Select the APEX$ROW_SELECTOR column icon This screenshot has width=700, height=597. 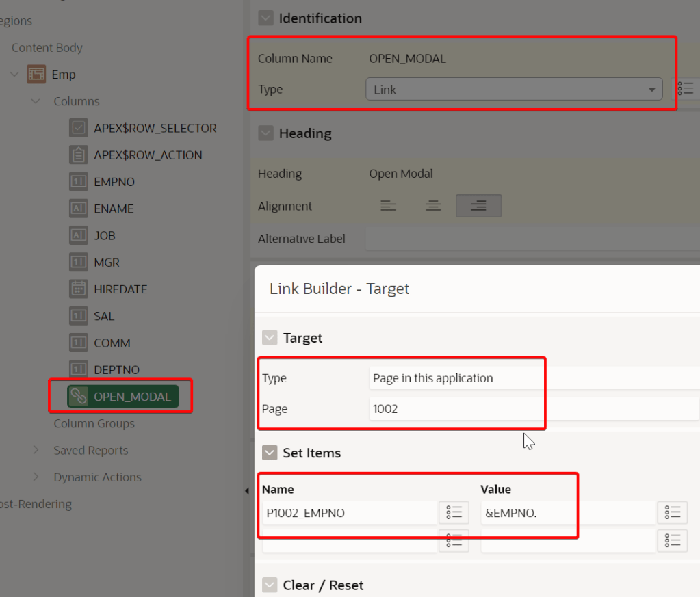click(x=79, y=128)
